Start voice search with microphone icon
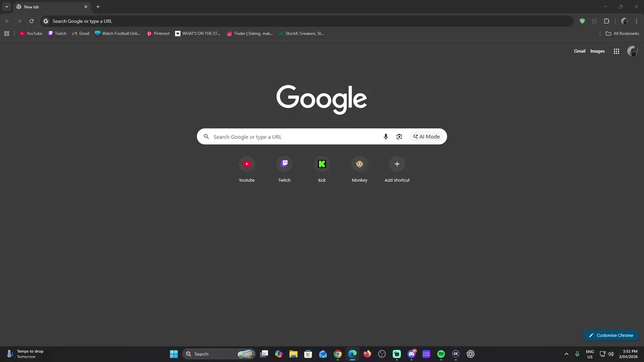 [x=386, y=137]
